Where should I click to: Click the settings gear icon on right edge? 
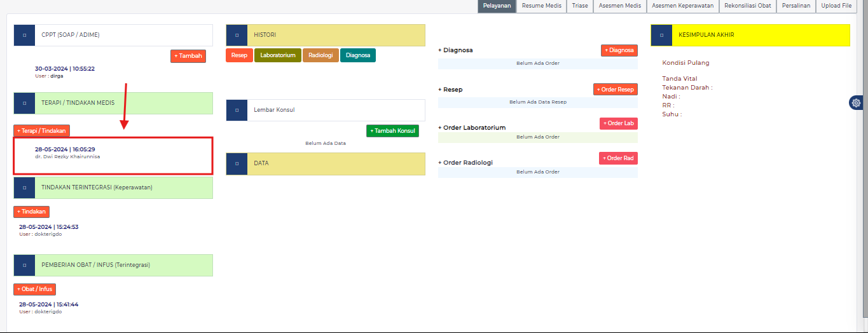[x=856, y=103]
